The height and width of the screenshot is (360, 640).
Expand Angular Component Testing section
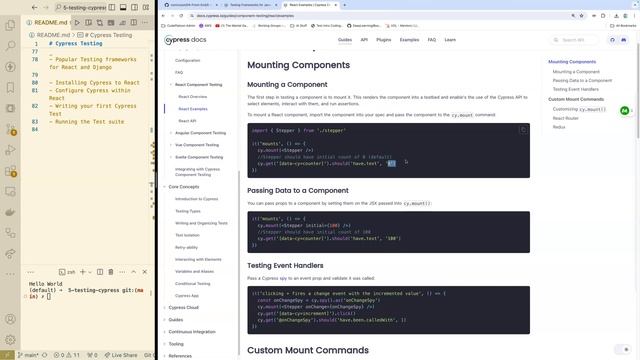pyautogui.click(x=171, y=133)
